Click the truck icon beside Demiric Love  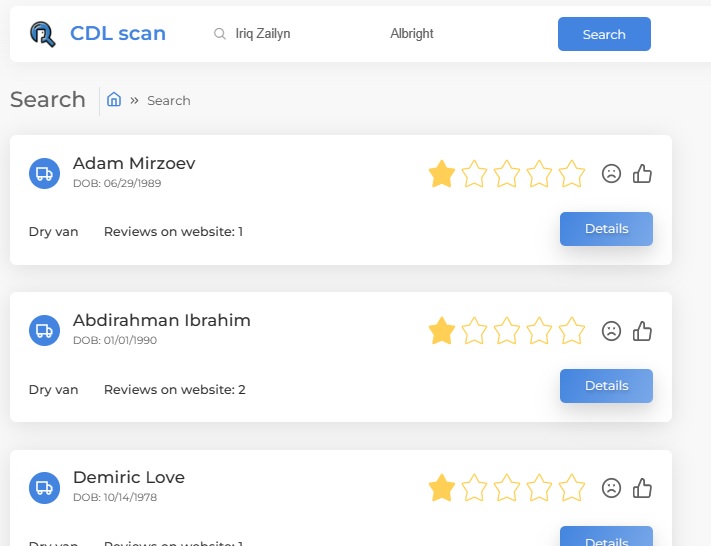[44, 488]
